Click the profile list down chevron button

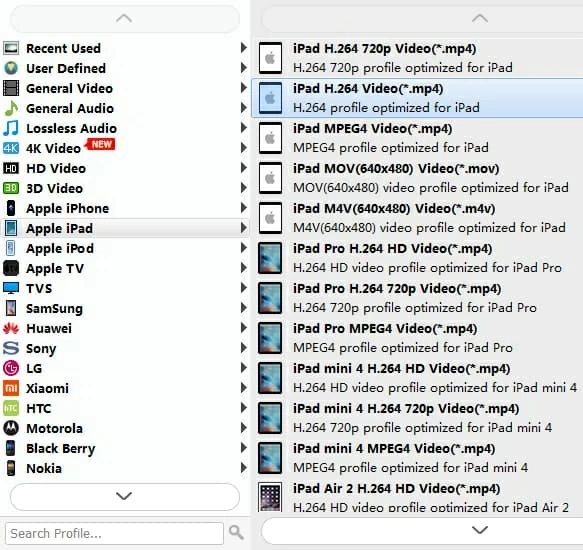480,530
